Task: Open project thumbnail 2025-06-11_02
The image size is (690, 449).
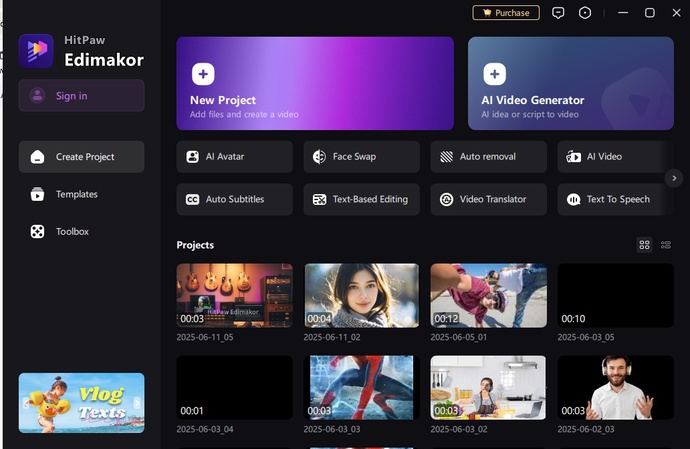Action: click(361, 295)
